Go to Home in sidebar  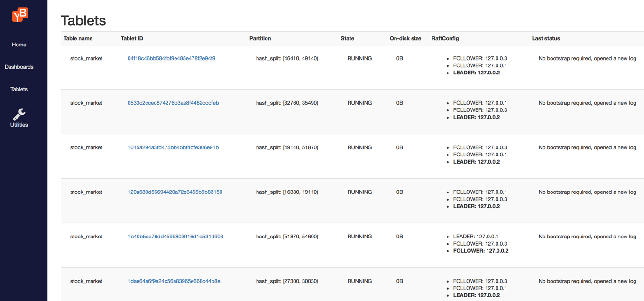pyautogui.click(x=19, y=45)
